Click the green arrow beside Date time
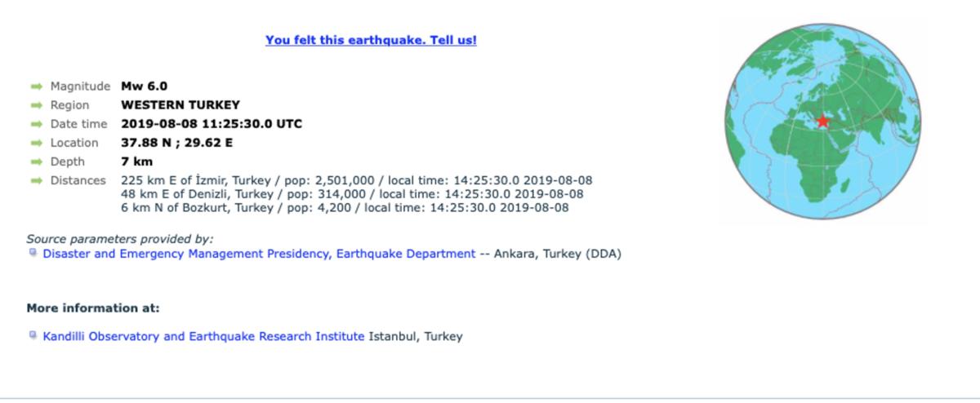Screen dimensions: 980x403 [x=36, y=124]
